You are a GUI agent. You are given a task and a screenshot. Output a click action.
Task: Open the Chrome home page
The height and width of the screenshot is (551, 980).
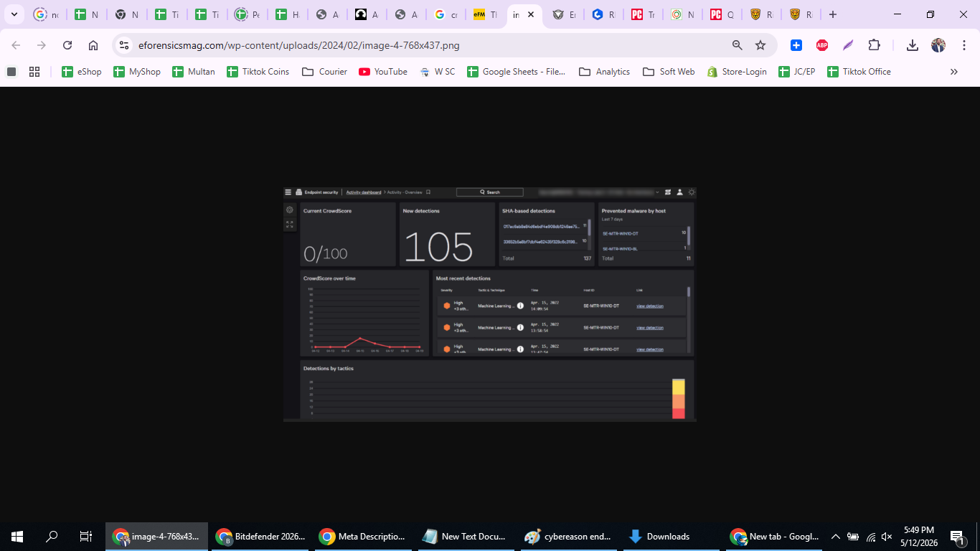[x=93, y=45]
